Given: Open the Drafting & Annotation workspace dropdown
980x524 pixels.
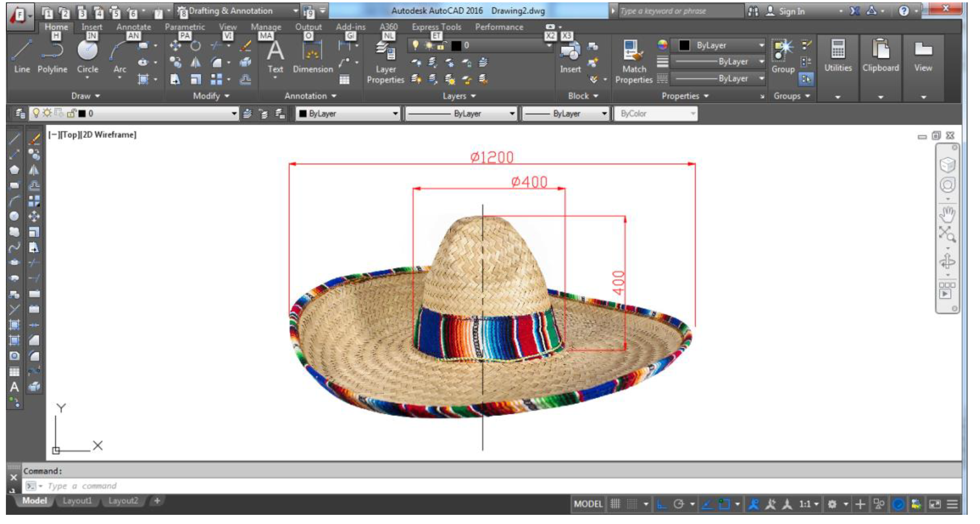Looking at the screenshot, I should [x=295, y=11].
